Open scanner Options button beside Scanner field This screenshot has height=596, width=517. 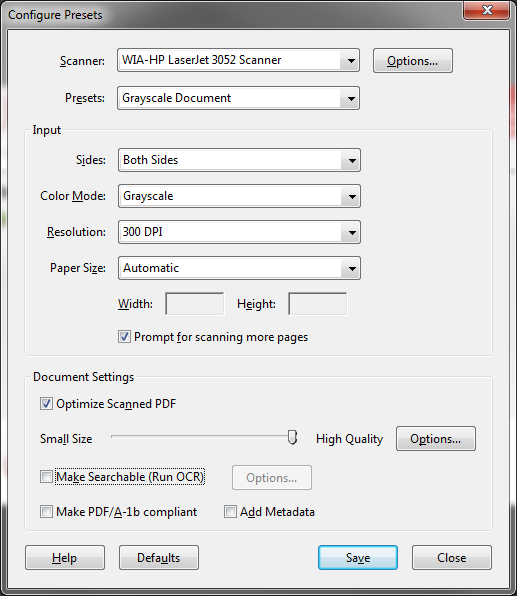412,60
